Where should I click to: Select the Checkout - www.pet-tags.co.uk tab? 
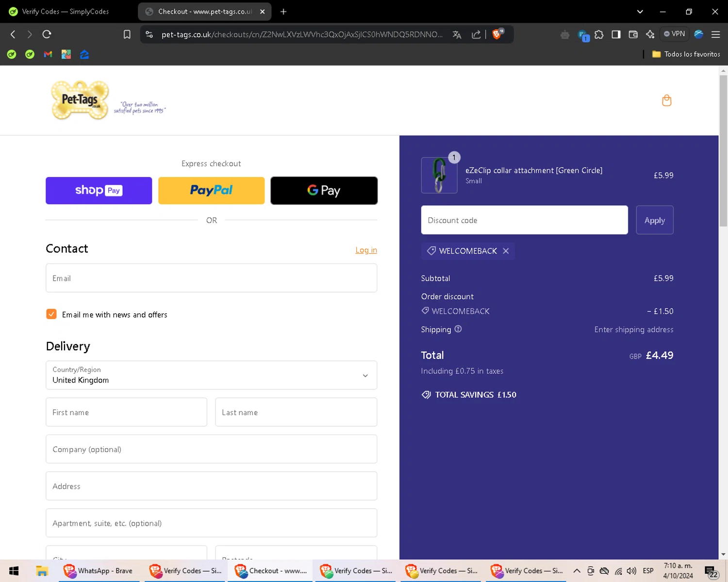point(205,12)
